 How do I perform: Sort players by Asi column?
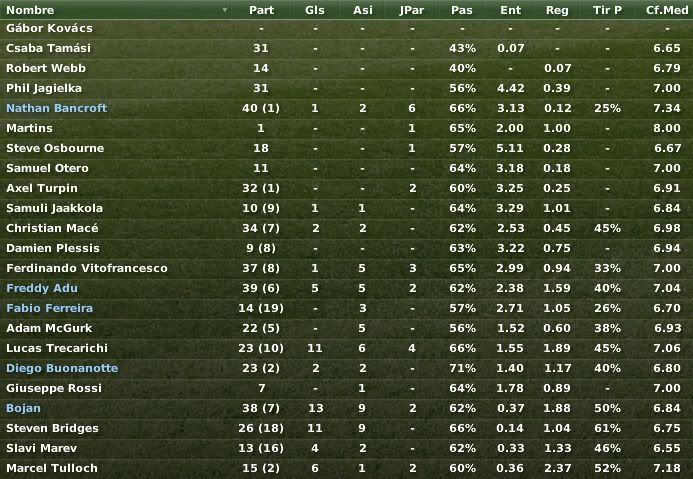click(x=362, y=10)
